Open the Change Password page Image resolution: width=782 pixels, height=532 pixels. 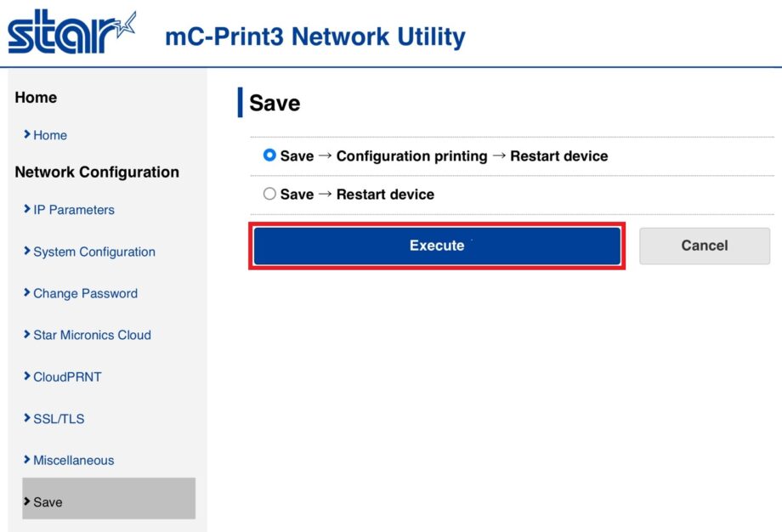tap(85, 293)
